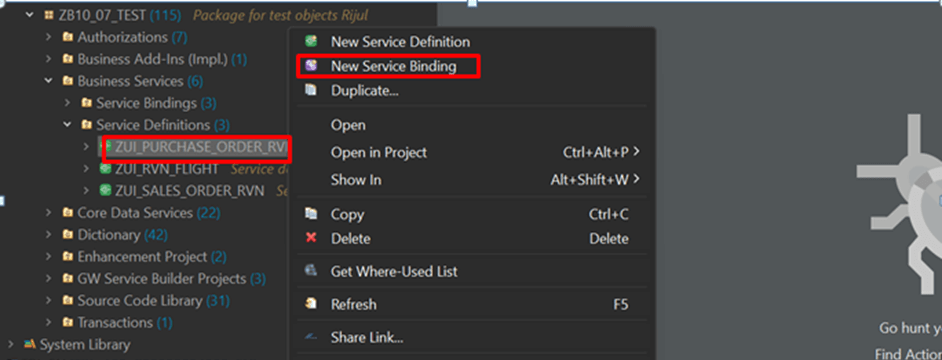Viewport: 942px width, 360px height.
Task: Click the Refresh icon in context menu
Action: coord(311,304)
